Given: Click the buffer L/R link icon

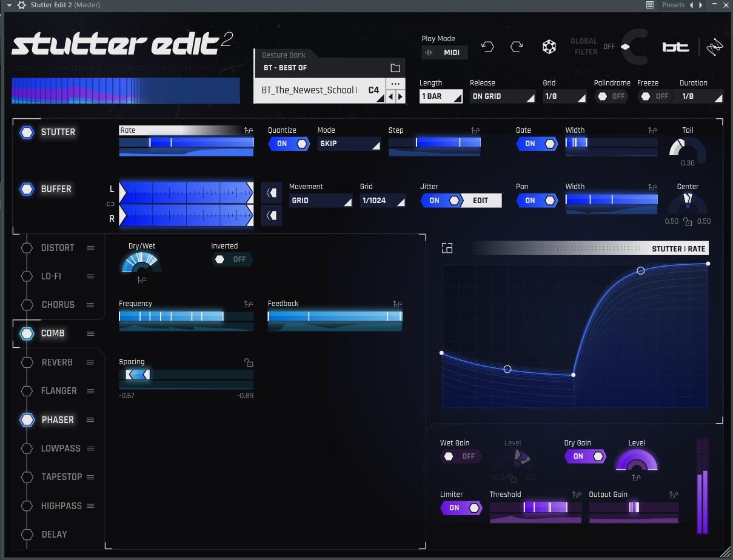Looking at the screenshot, I should (x=110, y=204).
